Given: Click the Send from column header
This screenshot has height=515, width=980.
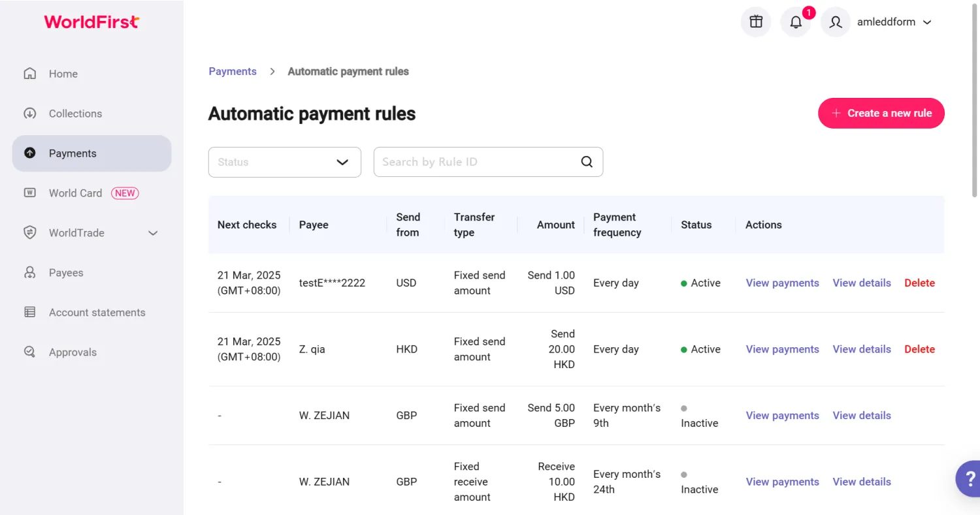Looking at the screenshot, I should coord(408,225).
